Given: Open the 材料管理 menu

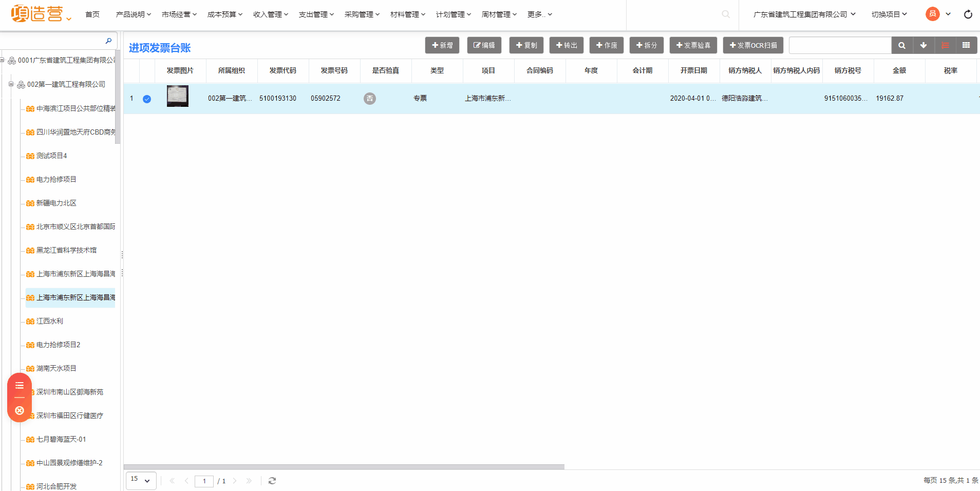Looking at the screenshot, I should click(408, 14).
